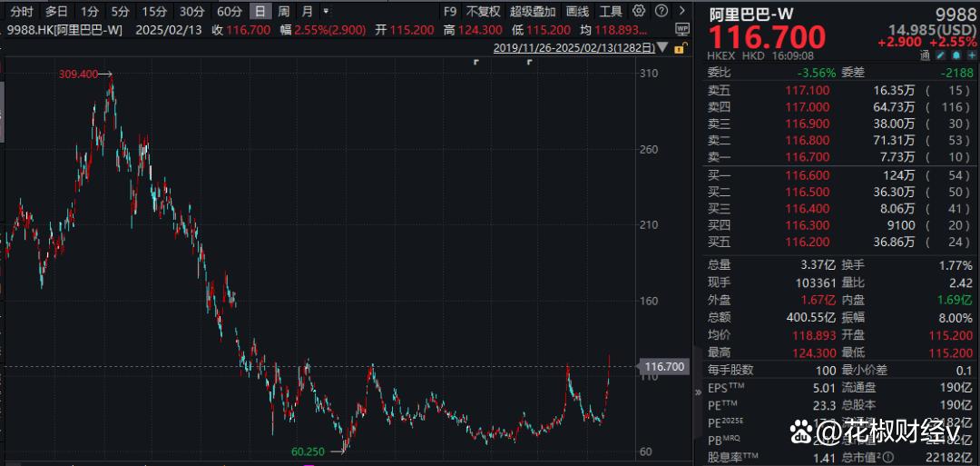Screen dimensions: 980x466
Task: Select the 卖一 116.700 ask row
Action: (840, 157)
